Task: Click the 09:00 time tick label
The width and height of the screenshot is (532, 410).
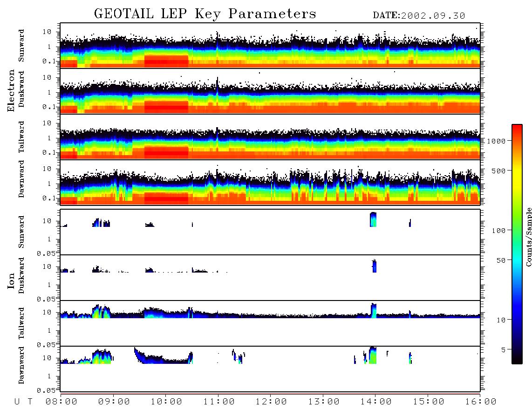Action: pyautogui.click(x=114, y=402)
